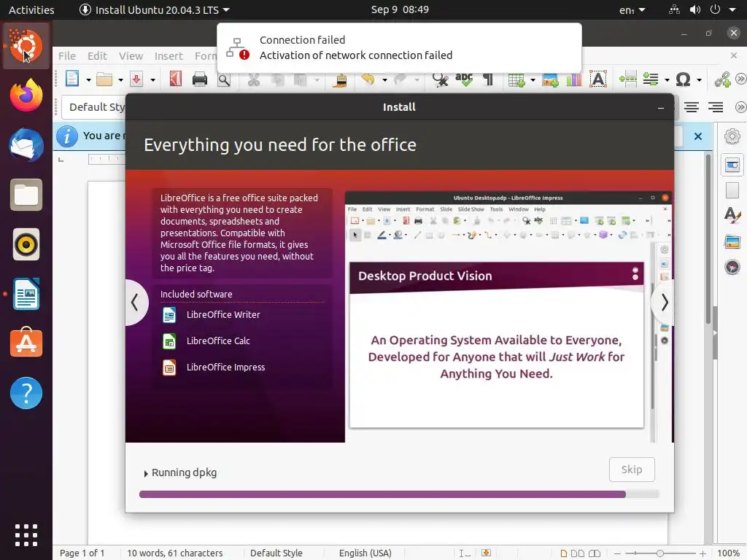Launch Firefox from the dock
The image size is (747, 560).
point(26,96)
